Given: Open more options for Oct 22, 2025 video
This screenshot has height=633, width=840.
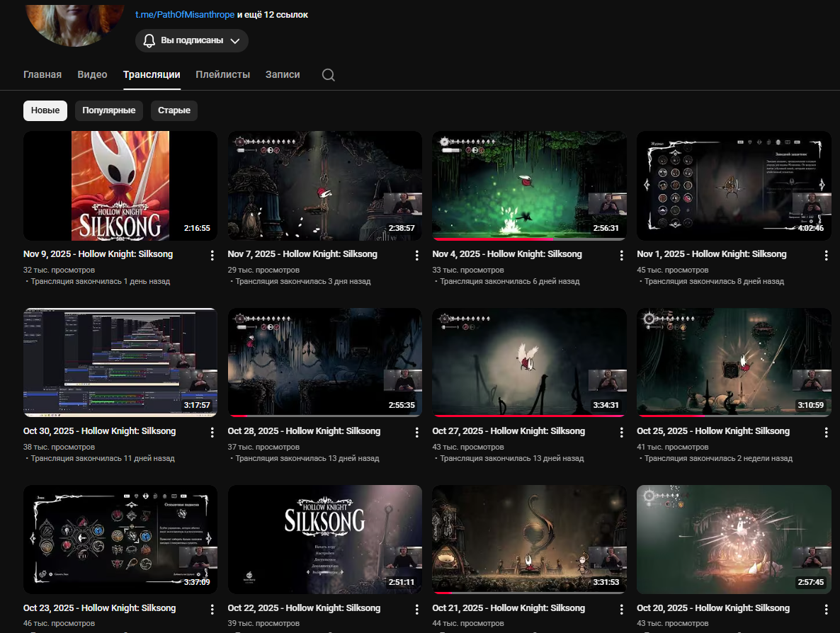Looking at the screenshot, I should (416, 610).
